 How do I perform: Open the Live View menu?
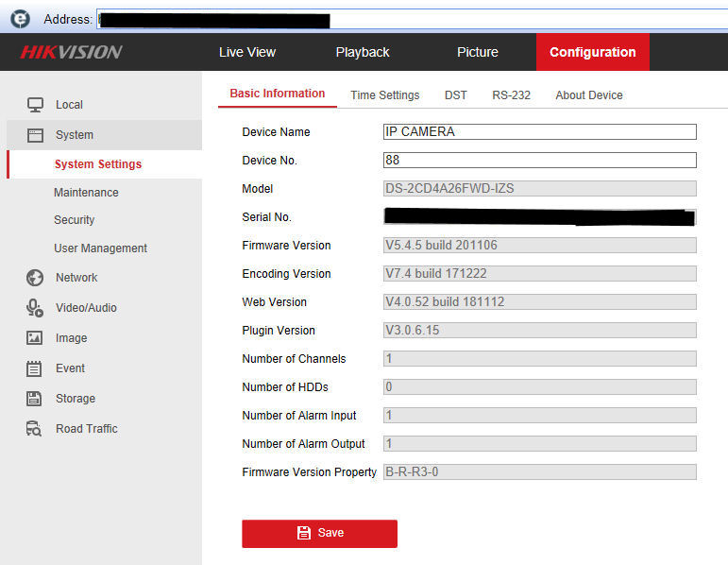coord(247,52)
